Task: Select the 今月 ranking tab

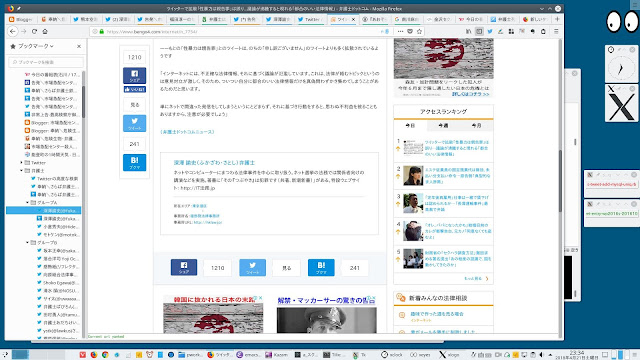Action: [x=476, y=126]
